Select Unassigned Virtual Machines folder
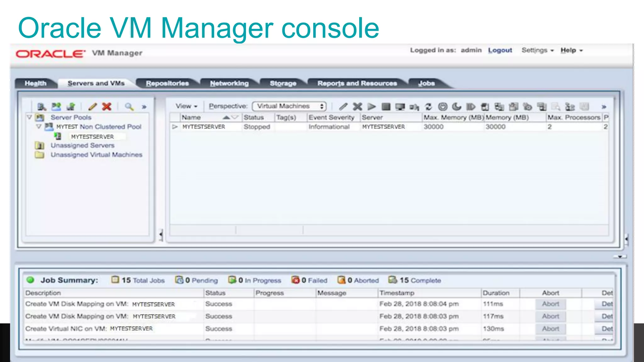 97,155
